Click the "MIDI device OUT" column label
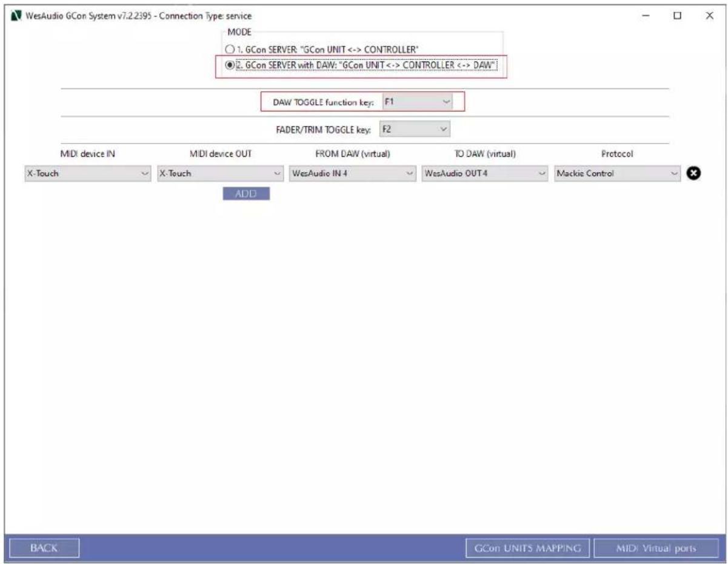728x564 pixels. (x=219, y=154)
